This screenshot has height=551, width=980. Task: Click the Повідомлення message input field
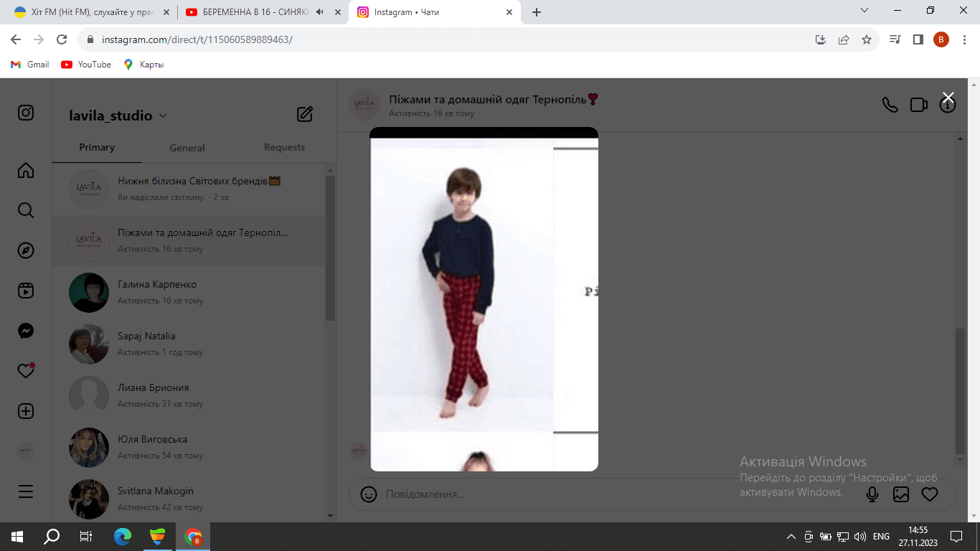(617, 494)
